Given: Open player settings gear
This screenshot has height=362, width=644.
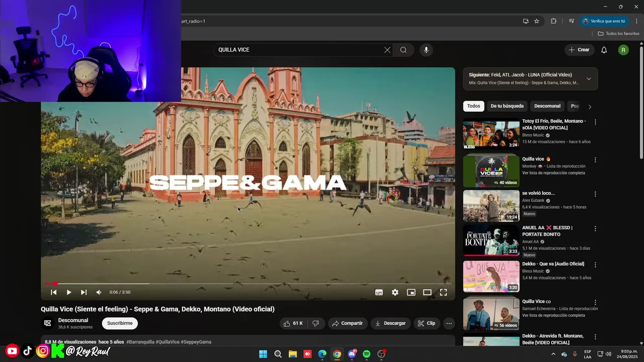Looking at the screenshot, I should coord(395,292).
